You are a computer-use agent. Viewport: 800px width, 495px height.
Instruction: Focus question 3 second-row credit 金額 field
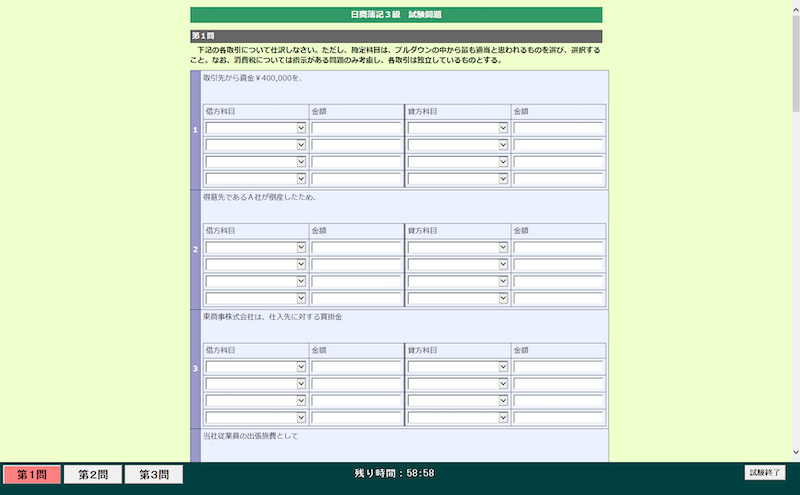point(559,383)
